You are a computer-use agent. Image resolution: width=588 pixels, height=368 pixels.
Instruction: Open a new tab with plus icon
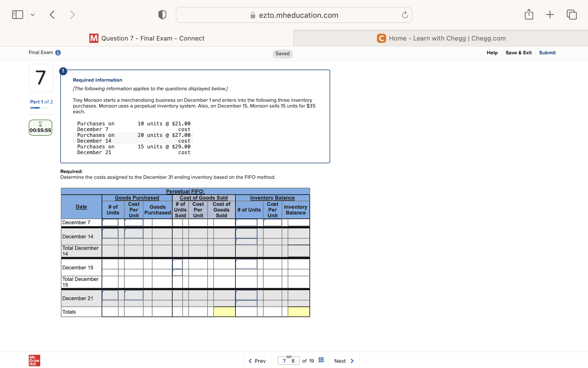pos(550,14)
